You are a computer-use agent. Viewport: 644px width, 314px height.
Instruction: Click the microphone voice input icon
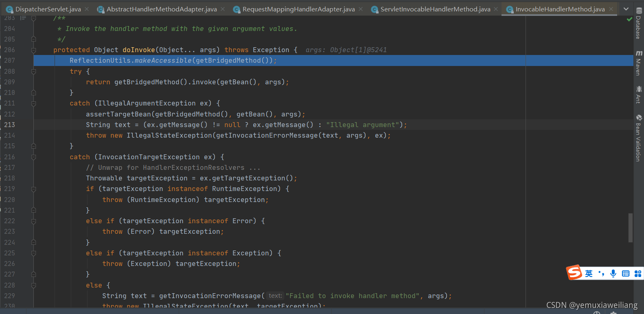[613, 273]
